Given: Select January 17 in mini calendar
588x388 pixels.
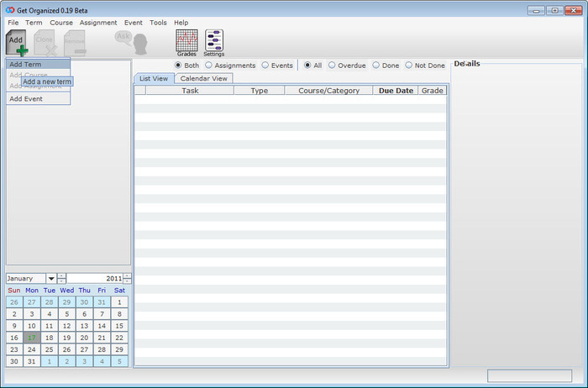Looking at the screenshot, I should (32, 338).
